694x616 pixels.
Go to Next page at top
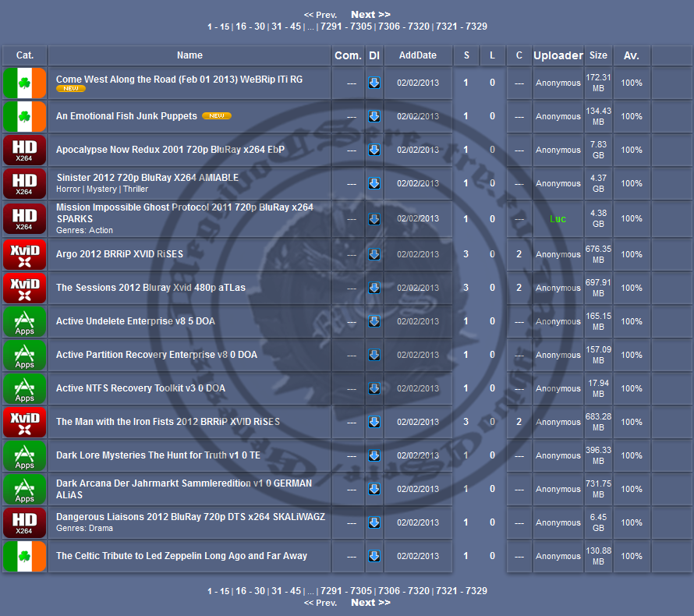370,15
